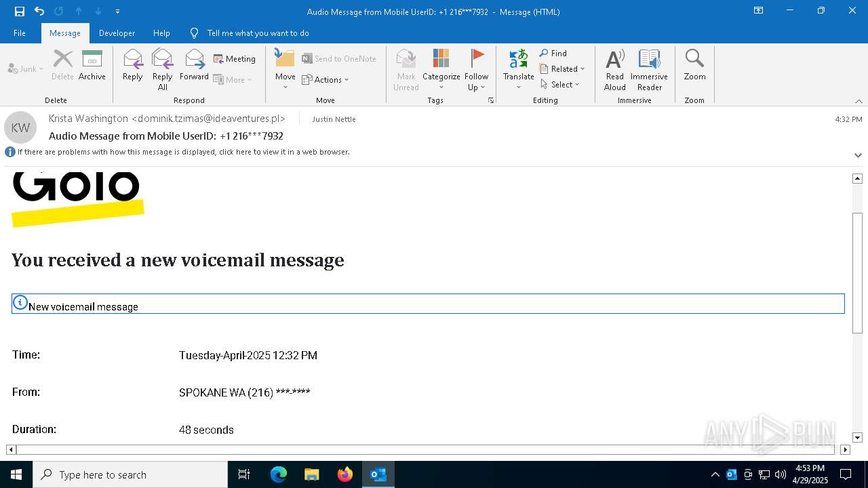The image size is (868, 488).
Task: Archive this message
Action: pyautogui.click(x=92, y=66)
